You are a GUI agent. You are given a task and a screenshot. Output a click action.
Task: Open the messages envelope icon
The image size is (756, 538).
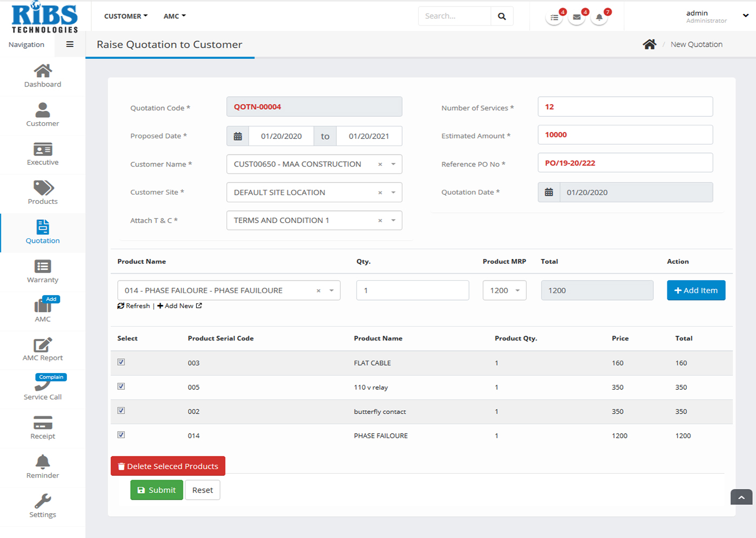pyautogui.click(x=577, y=17)
